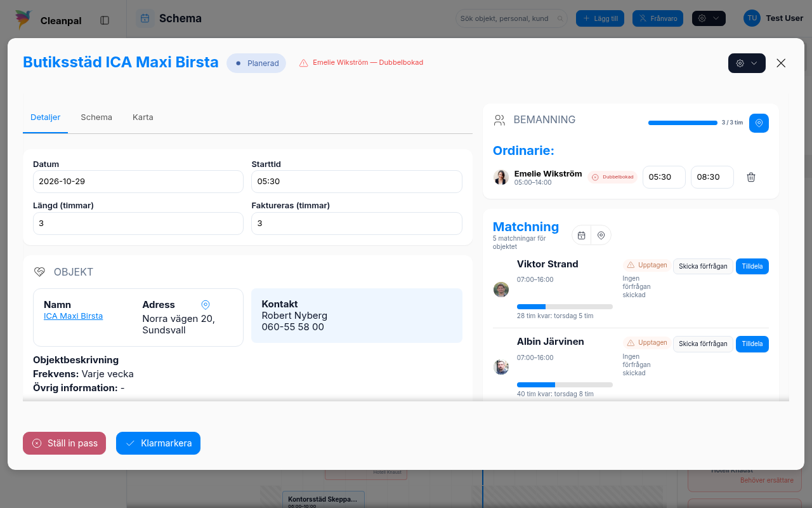Click the Faktureras (timmar) field
The image size is (812, 508).
(357, 224)
